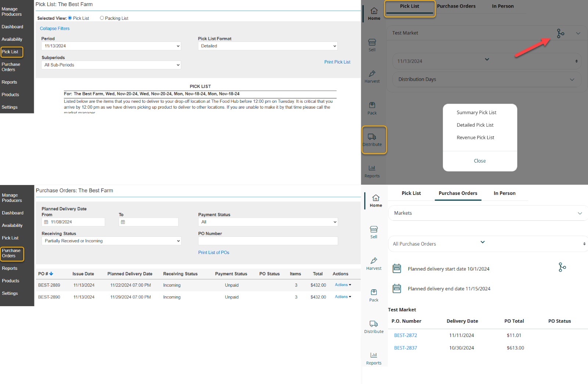The width and height of the screenshot is (588, 384).
Task: Select the Packing List radio button
Action: [x=102, y=18]
